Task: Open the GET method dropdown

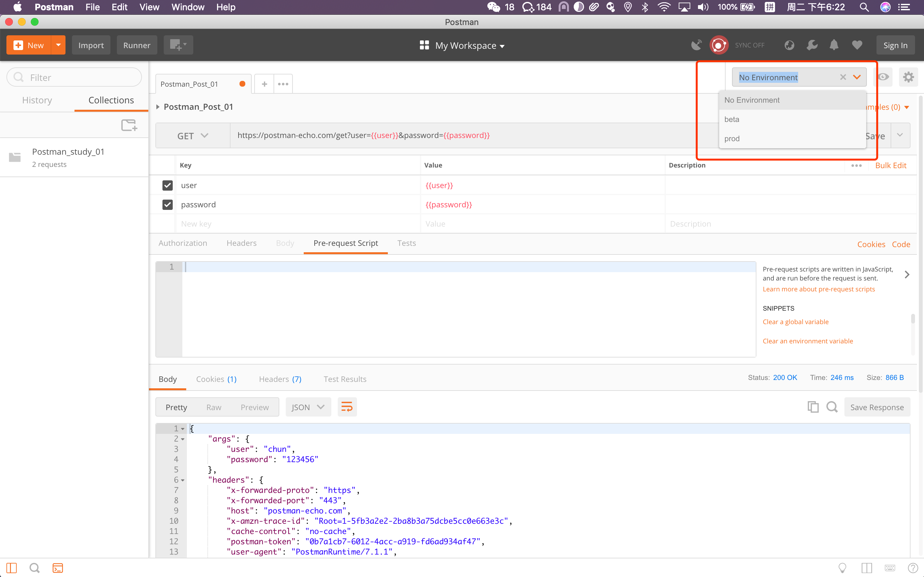Action: [x=193, y=135]
